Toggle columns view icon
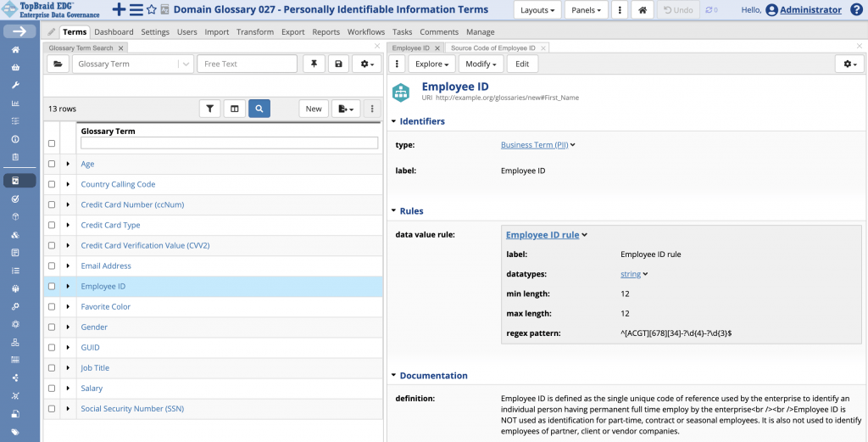Screen dimensions: 868x442 [235, 109]
